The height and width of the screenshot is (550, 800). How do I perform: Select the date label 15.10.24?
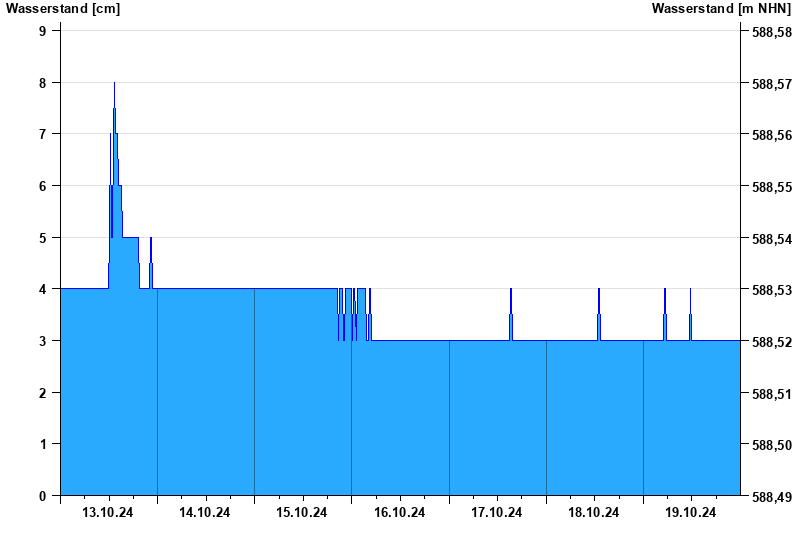302,512
